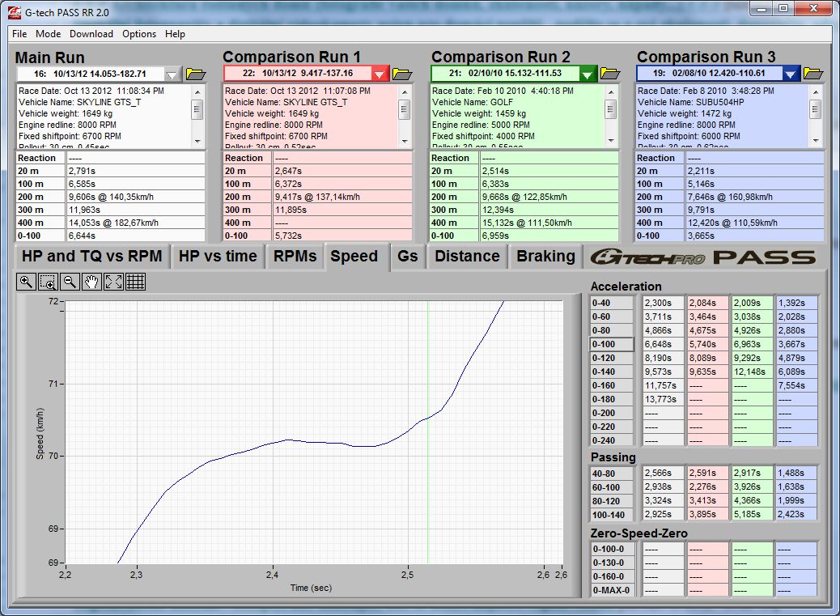Click the G-TECH PRO PASS logo
Screen dimensions: 840x616
[703, 257]
